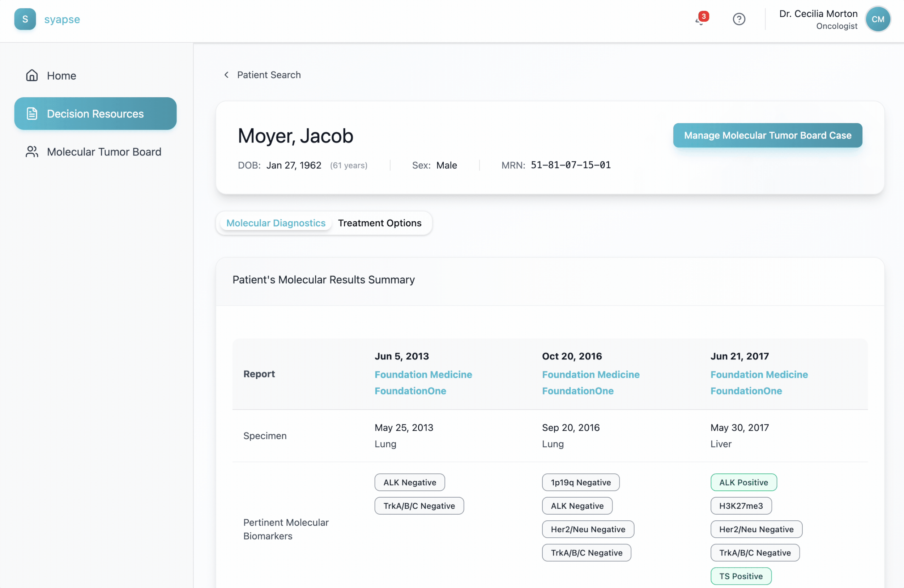Open the Oct 20, 2016 Foundation Medicine report
Image resolution: width=904 pixels, height=588 pixels.
590,375
